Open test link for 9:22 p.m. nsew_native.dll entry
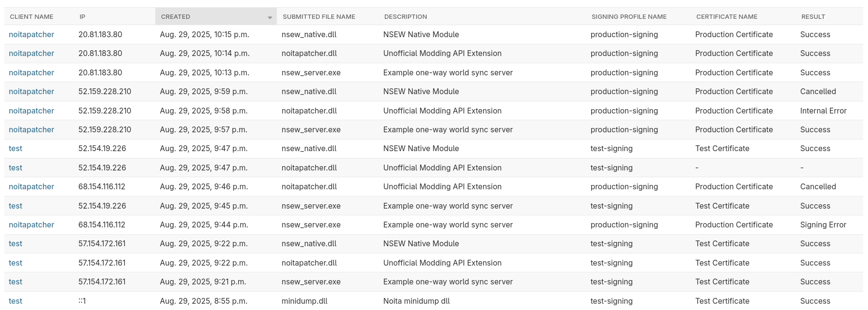 pyautogui.click(x=15, y=244)
